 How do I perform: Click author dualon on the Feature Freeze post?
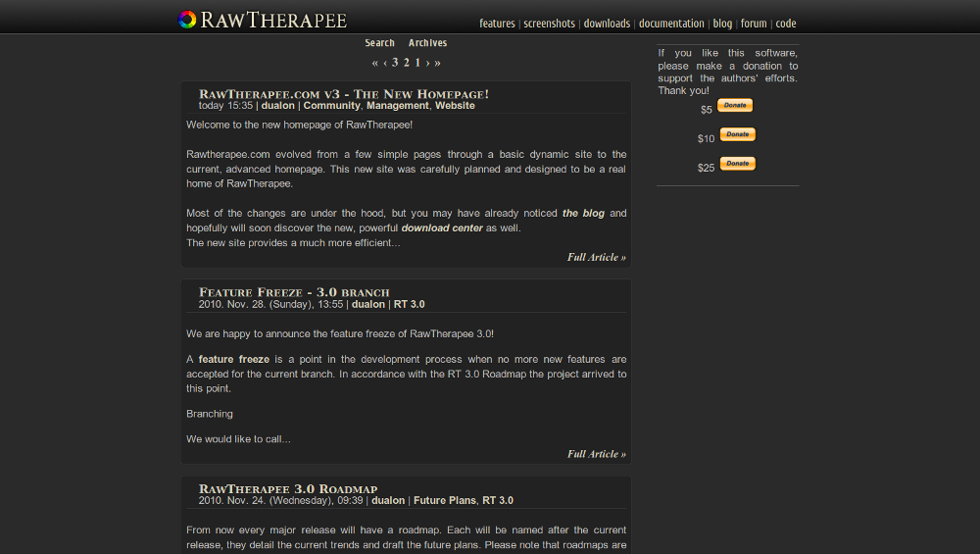click(368, 305)
